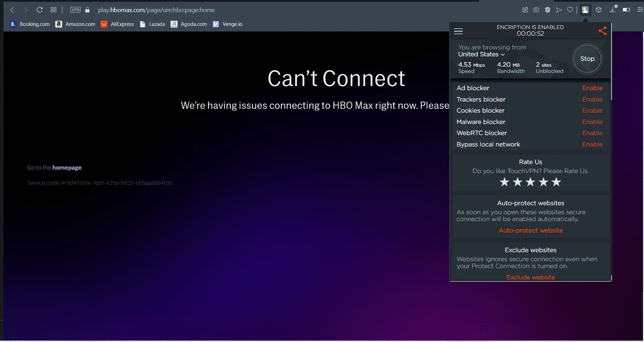Viewport: 644px width, 342px height.
Task: Enable the Malware blocker
Action: click(x=592, y=122)
